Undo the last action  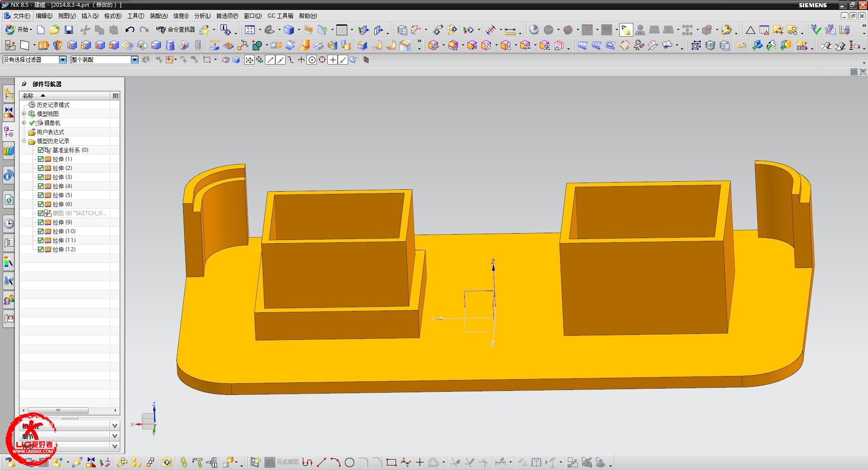(130, 30)
